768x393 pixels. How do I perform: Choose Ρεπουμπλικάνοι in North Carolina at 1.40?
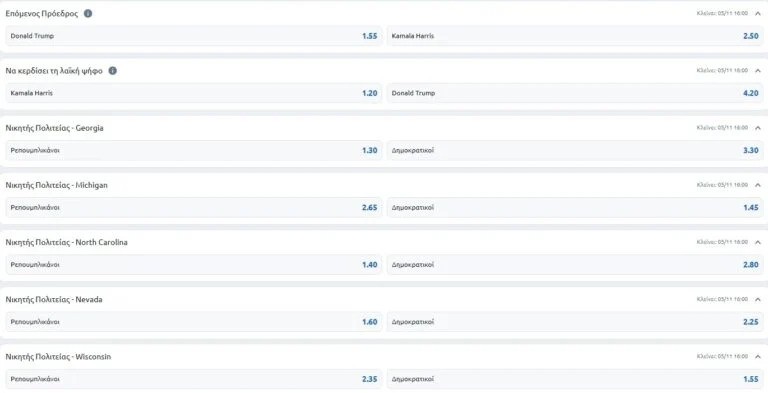[193, 265]
